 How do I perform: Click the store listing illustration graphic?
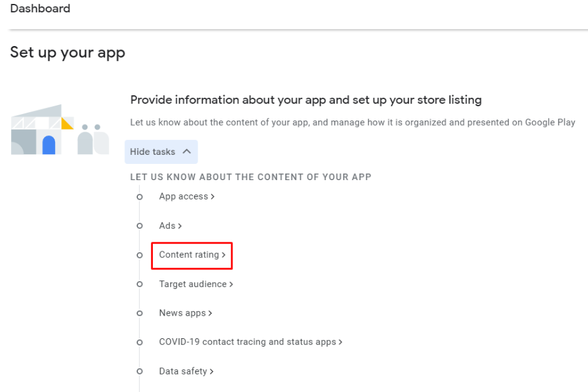60,130
